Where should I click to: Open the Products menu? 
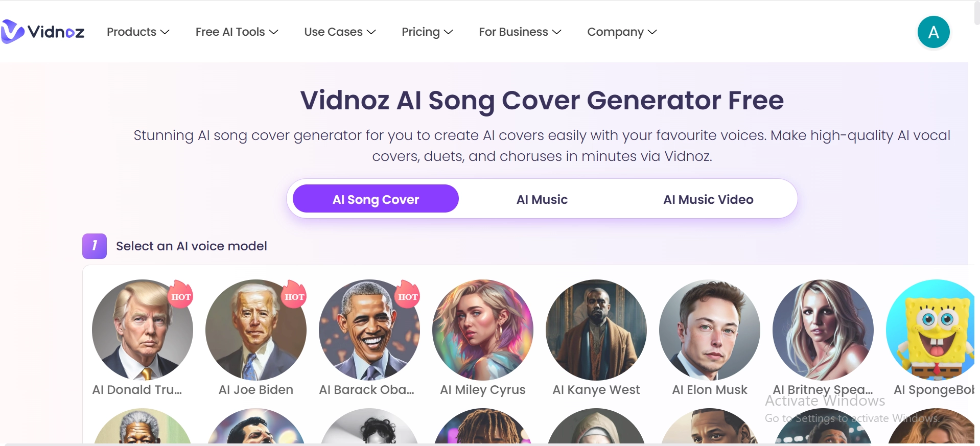coord(137,32)
